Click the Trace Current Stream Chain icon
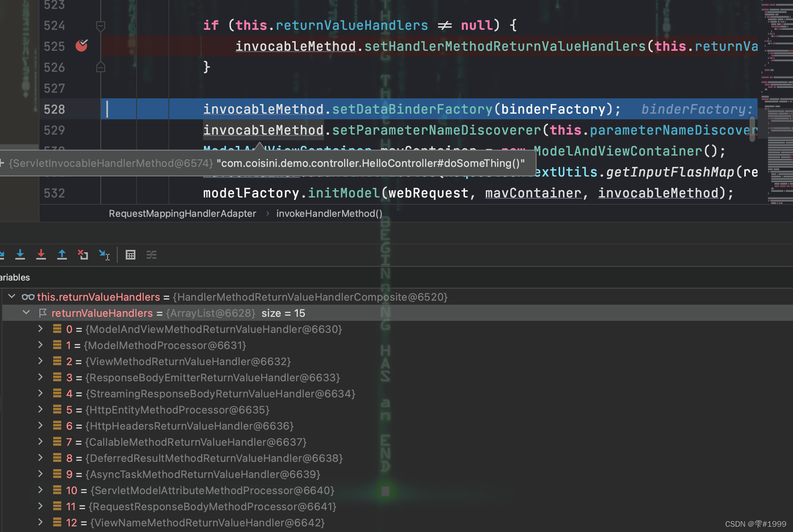793x532 pixels. coord(152,255)
